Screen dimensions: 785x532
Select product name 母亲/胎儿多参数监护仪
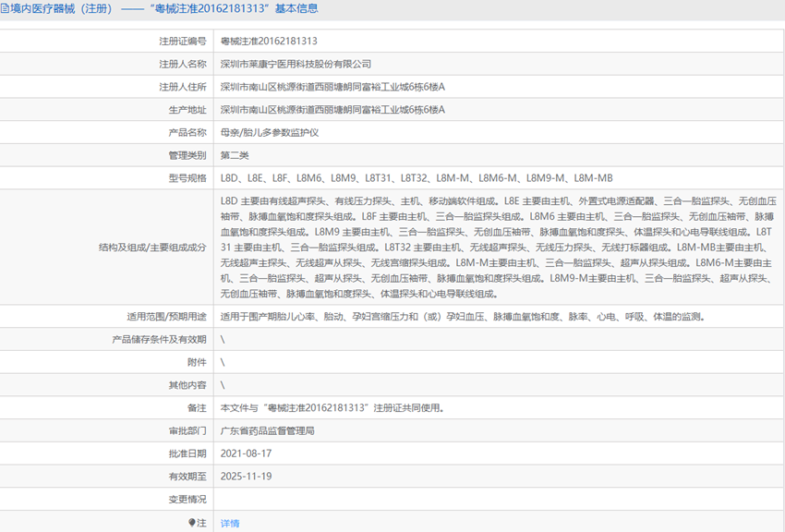coord(270,133)
